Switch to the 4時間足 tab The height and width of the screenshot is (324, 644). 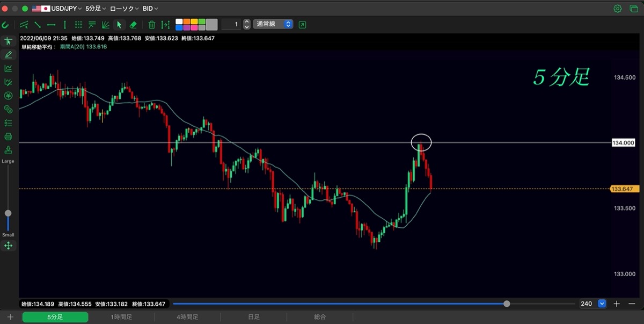[187, 317]
